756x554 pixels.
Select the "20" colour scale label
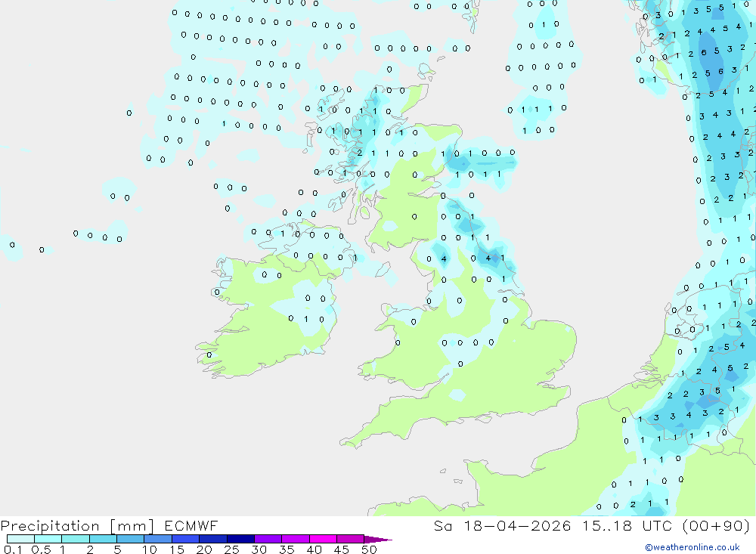(204, 549)
